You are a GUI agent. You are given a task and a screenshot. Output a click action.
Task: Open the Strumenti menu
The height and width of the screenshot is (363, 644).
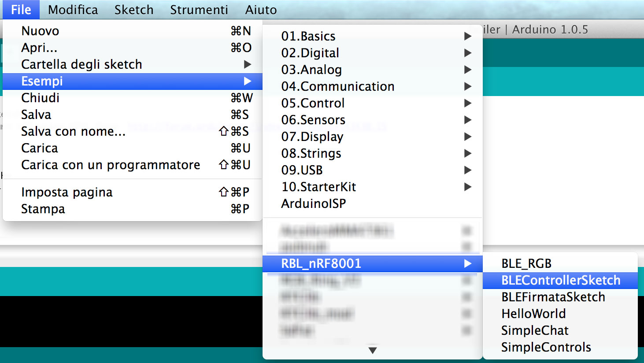pyautogui.click(x=199, y=10)
